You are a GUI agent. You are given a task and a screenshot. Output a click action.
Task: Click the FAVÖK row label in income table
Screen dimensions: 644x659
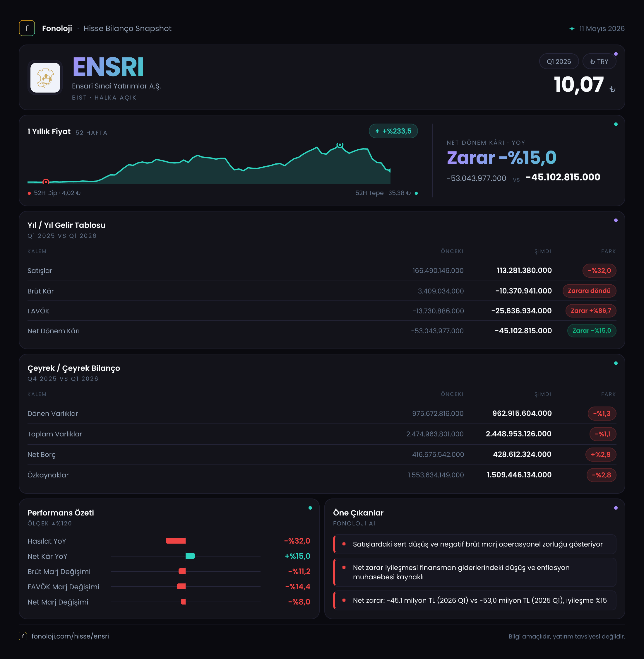pyautogui.click(x=38, y=311)
